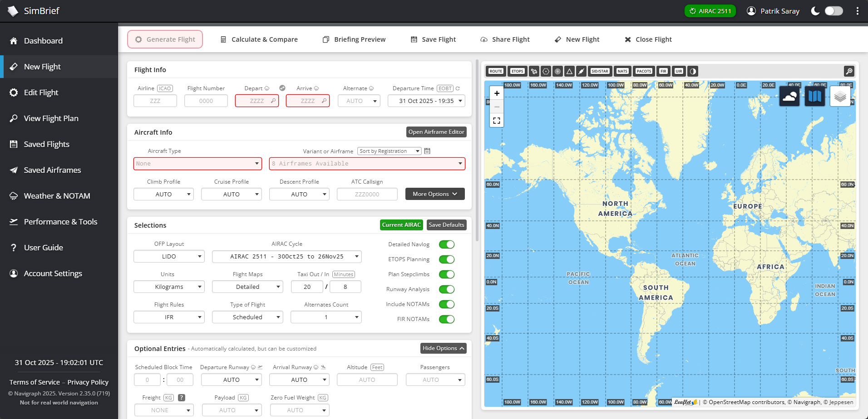Image resolution: width=868 pixels, height=419 pixels.
Task: Enter fullscreen map view
Action: click(497, 121)
